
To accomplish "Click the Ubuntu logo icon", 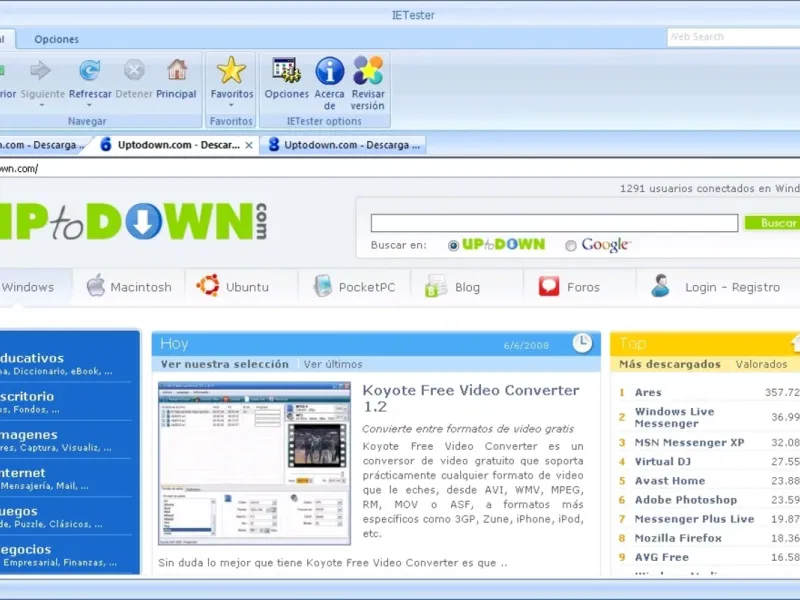I will point(208,285).
